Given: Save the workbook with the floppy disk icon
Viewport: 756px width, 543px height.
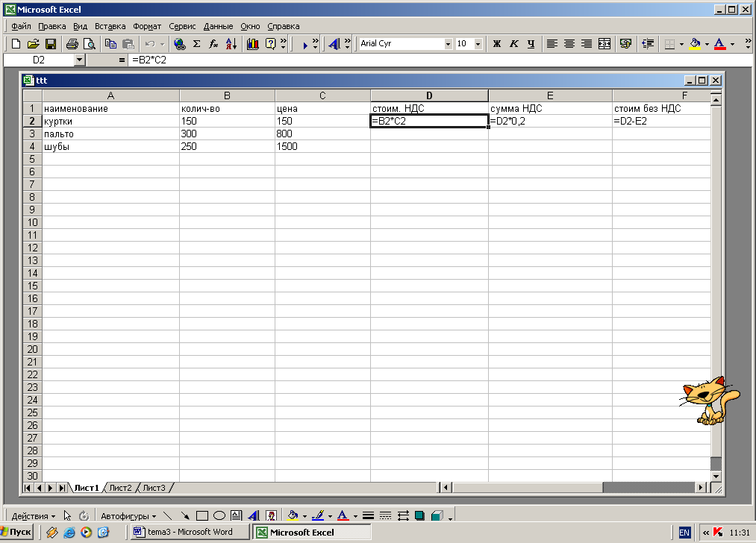Looking at the screenshot, I should coord(50,44).
